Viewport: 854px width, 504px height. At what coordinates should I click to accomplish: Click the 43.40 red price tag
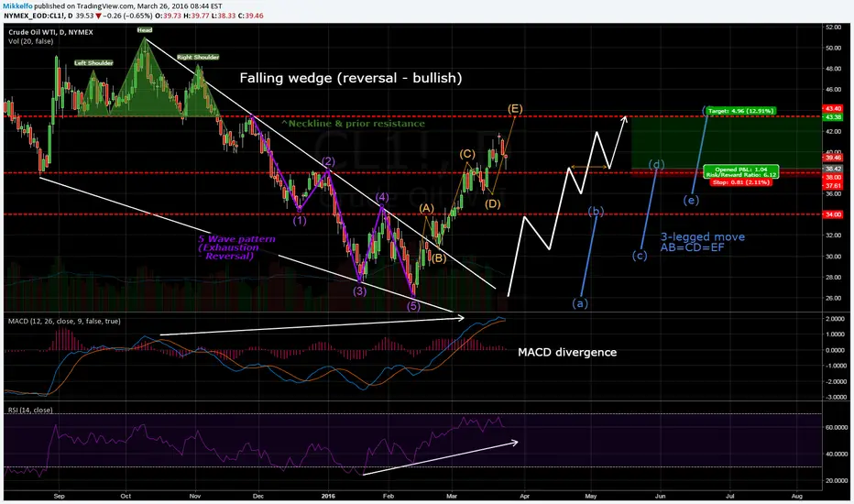click(x=834, y=109)
